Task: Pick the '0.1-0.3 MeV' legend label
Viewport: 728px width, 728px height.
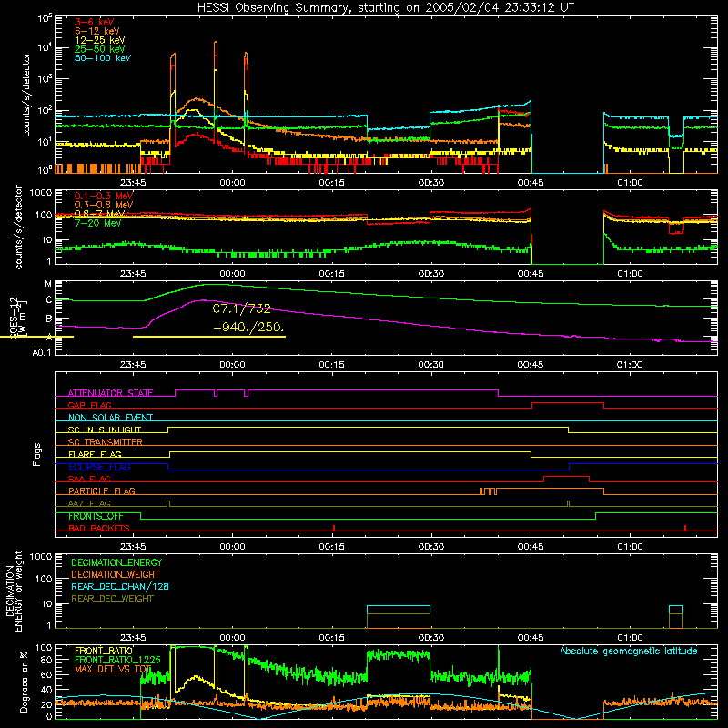Action: coord(104,196)
